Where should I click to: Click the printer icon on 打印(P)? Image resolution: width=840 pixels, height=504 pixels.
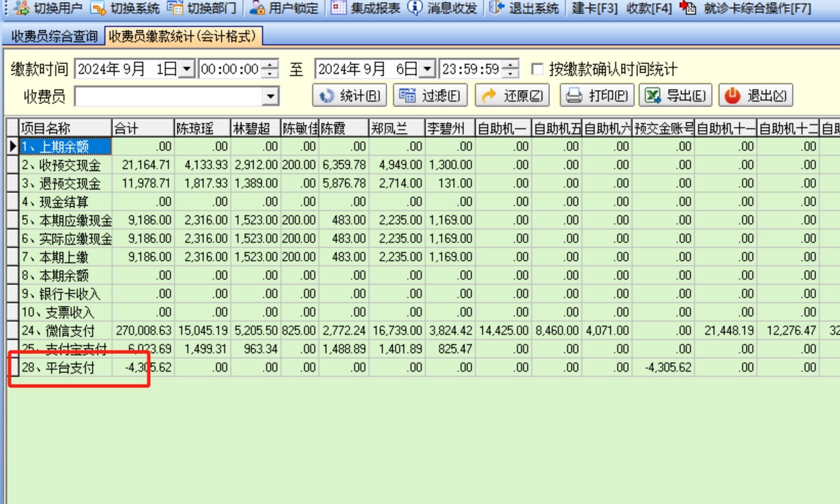click(x=574, y=96)
